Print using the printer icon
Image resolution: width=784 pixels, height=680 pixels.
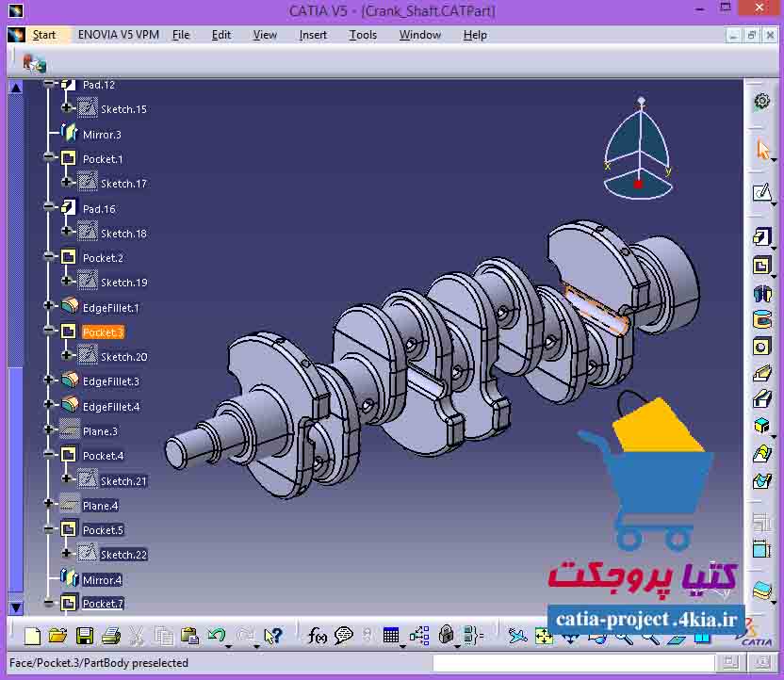[x=111, y=636]
